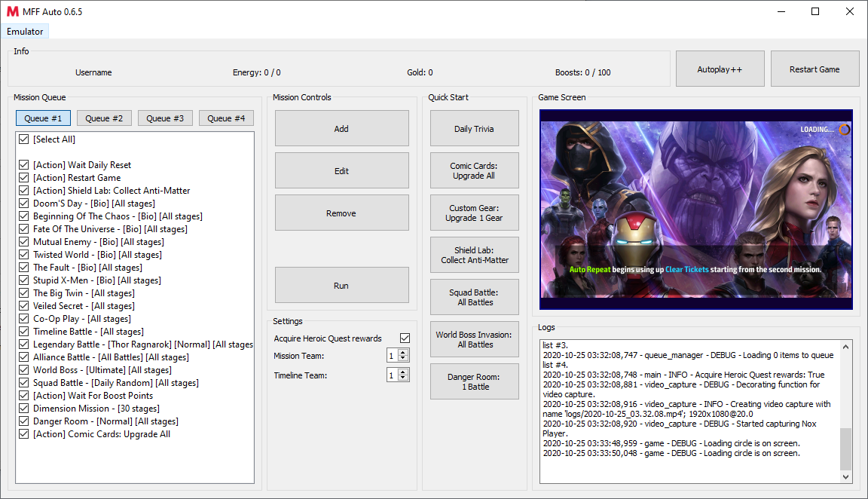Disable Stupid X-Men mission checkbox
Viewport: 868px width, 499px height.
(24, 280)
